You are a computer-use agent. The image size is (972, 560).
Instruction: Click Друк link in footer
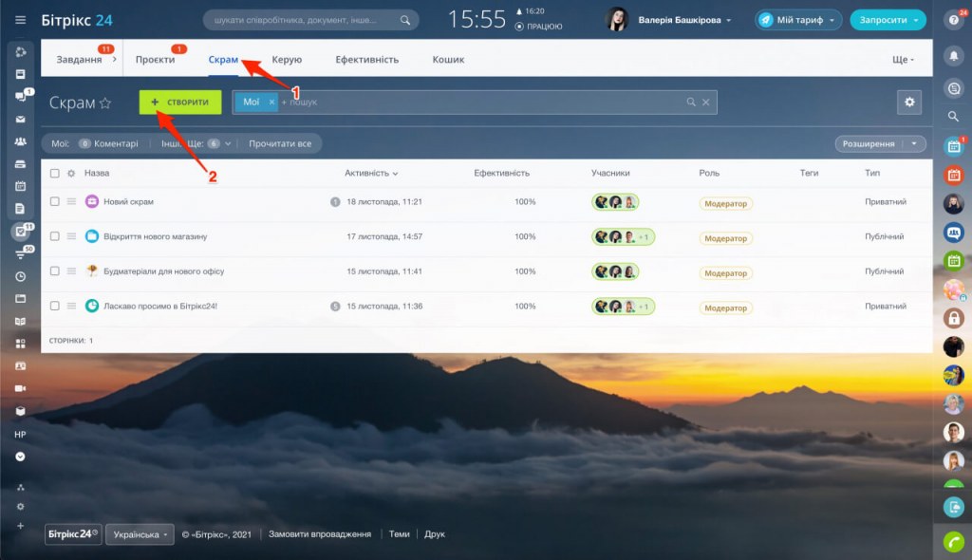click(x=435, y=534)
